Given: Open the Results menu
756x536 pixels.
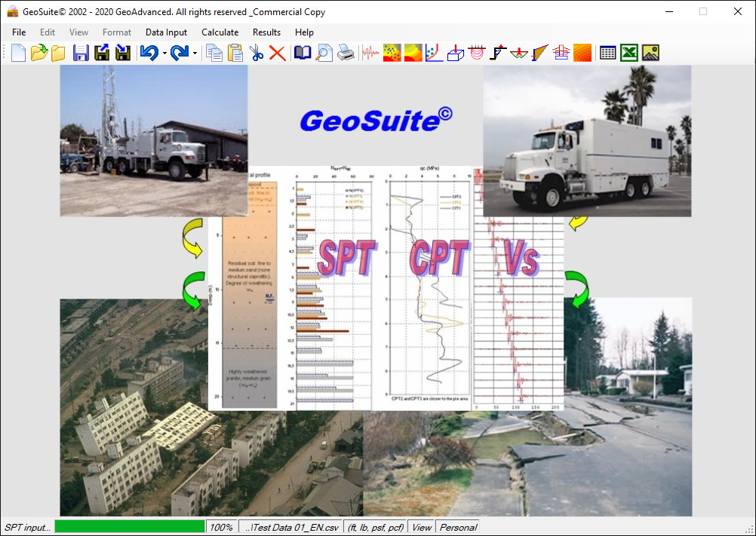Looking at the screenshot, I should 266,32.
